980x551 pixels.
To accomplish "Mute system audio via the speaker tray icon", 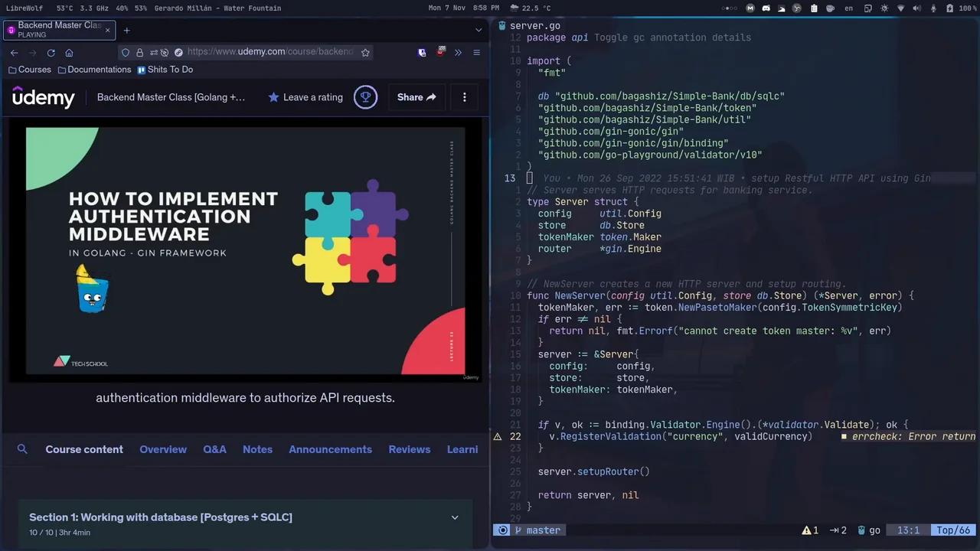I will 916,8.
